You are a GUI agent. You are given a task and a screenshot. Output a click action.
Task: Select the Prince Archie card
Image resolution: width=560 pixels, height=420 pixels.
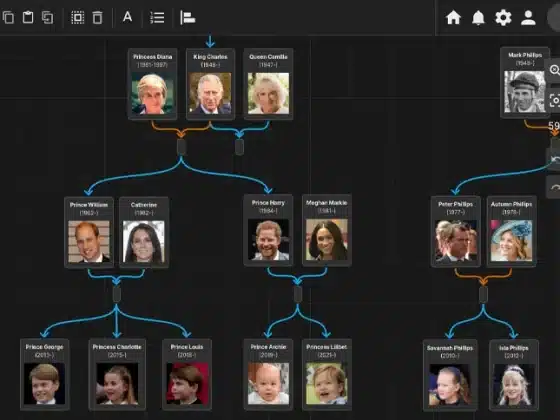pyautogui.click(x=268, y=374)
